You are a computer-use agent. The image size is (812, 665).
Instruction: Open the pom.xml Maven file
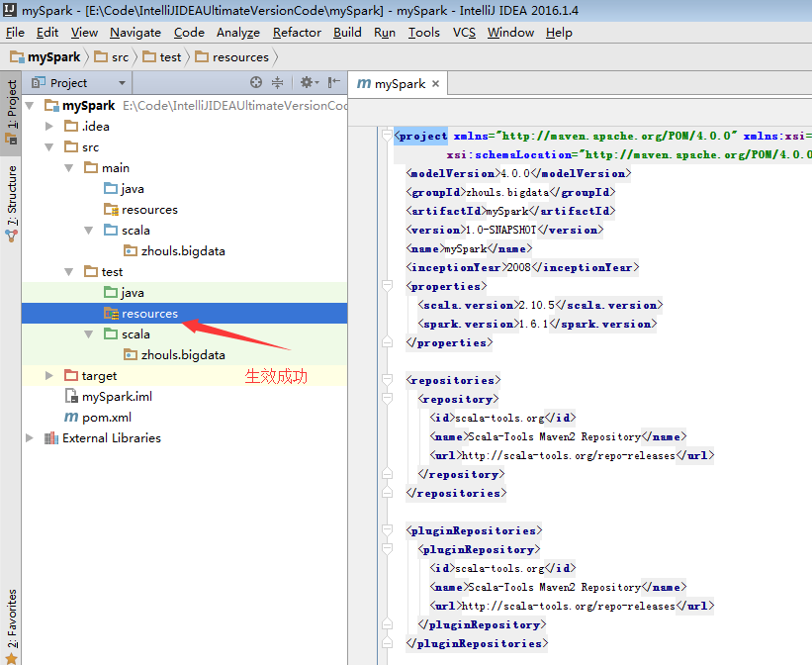[98, 418]
